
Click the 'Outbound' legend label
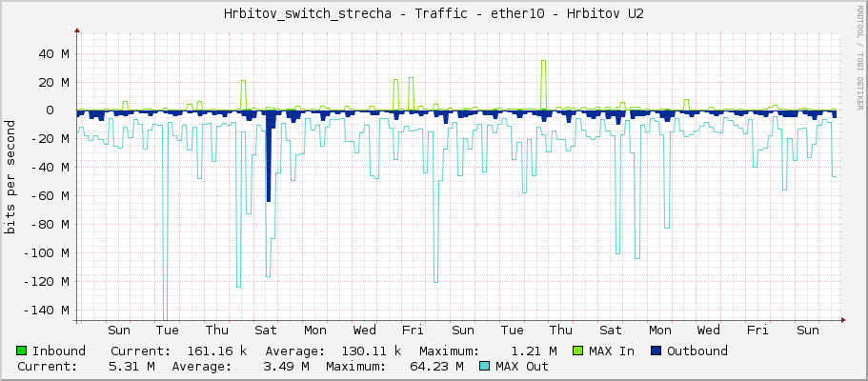click(x=697, y=351)
